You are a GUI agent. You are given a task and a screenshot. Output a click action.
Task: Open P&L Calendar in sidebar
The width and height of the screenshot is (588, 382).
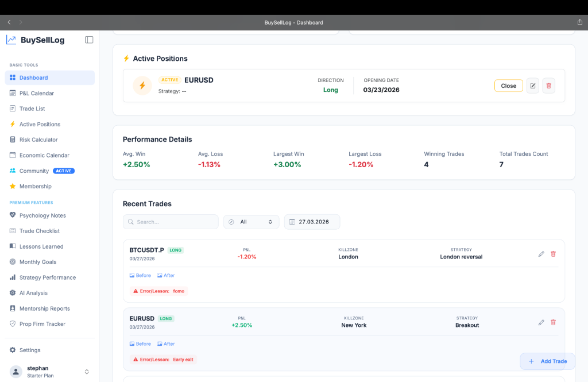[x=37, y=93]
